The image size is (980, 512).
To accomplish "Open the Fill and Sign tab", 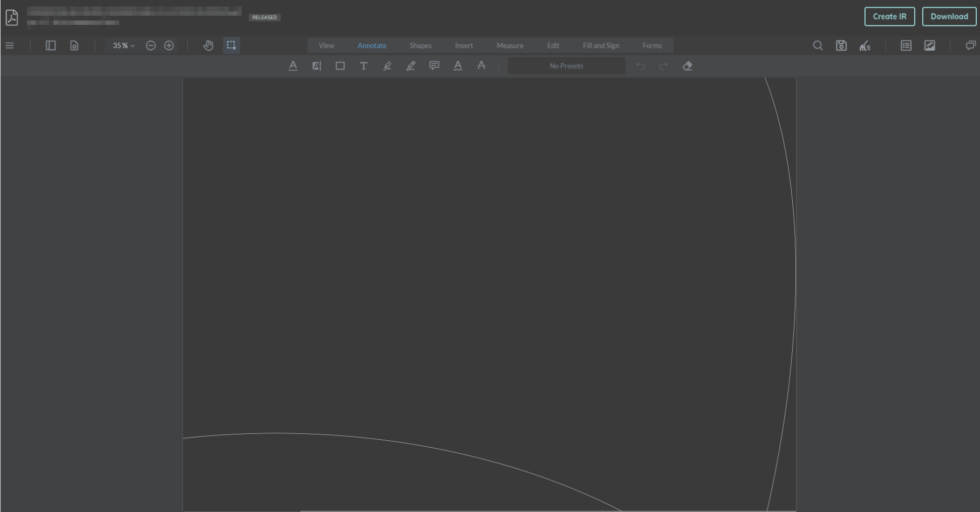I will point(601,45).
